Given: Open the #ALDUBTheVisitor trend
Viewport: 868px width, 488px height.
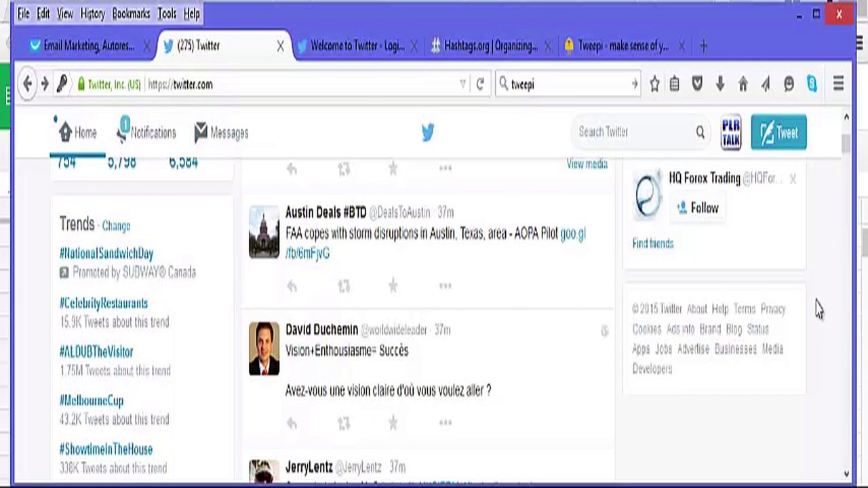Looking at the screenshot, I should (x=96, y=352).
